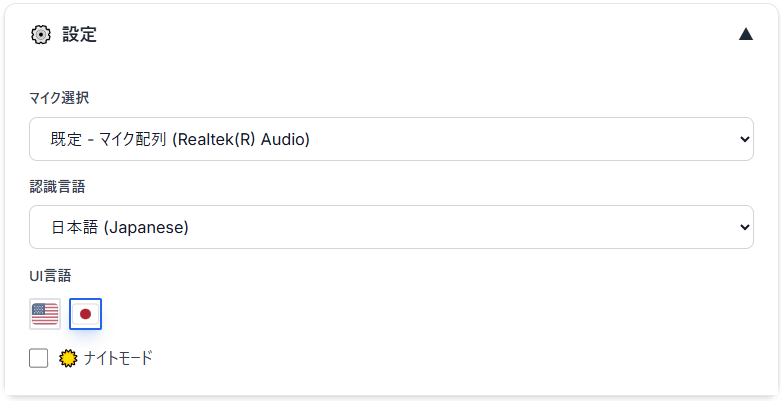Click the gear icon beside 設定

coord(41,35)
